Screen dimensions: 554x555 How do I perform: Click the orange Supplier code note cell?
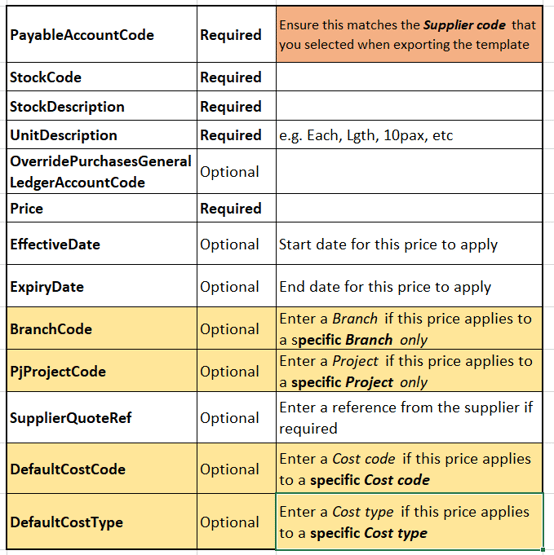pos(409,34)
